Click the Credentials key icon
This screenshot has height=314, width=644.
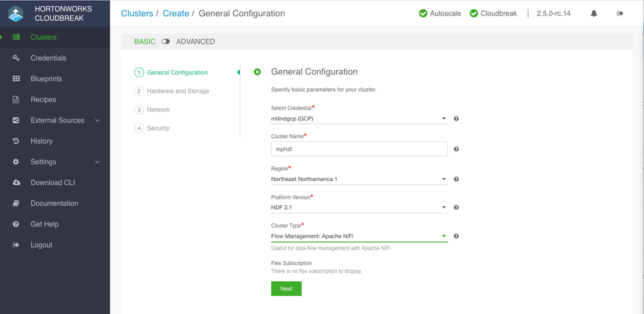16,58
